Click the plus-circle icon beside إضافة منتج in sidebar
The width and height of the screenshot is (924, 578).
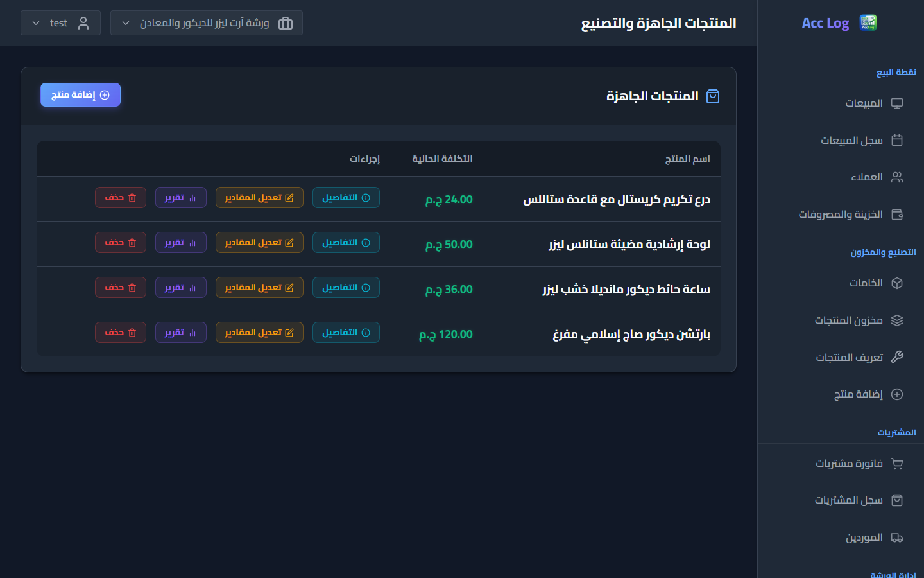coord(897,394)
